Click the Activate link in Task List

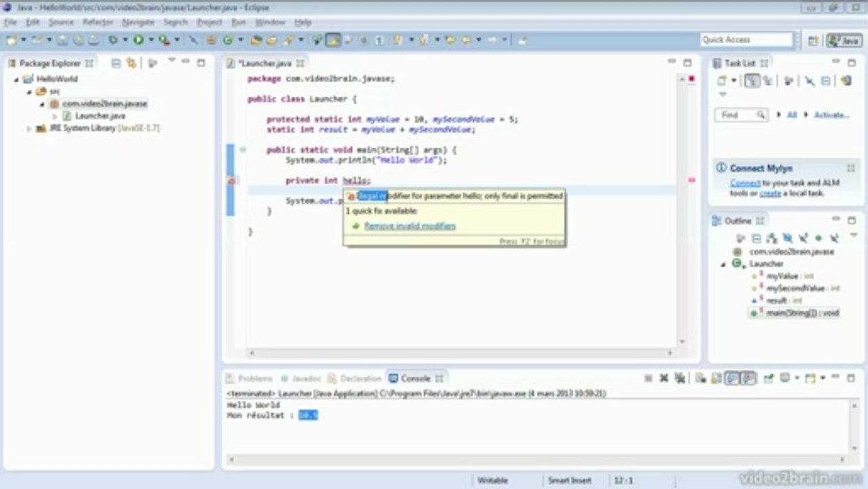pyautogui.click(x=831, y=115)
